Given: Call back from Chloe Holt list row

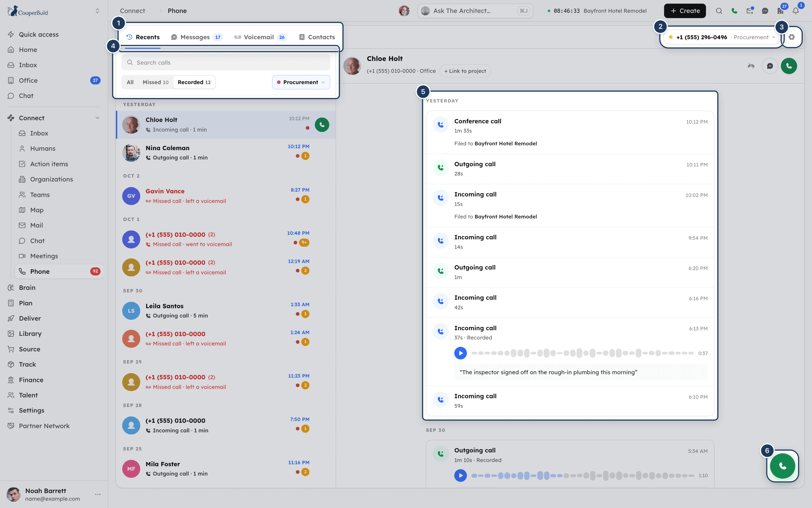Looking at the screenshot, I should (x=322, y=125).
